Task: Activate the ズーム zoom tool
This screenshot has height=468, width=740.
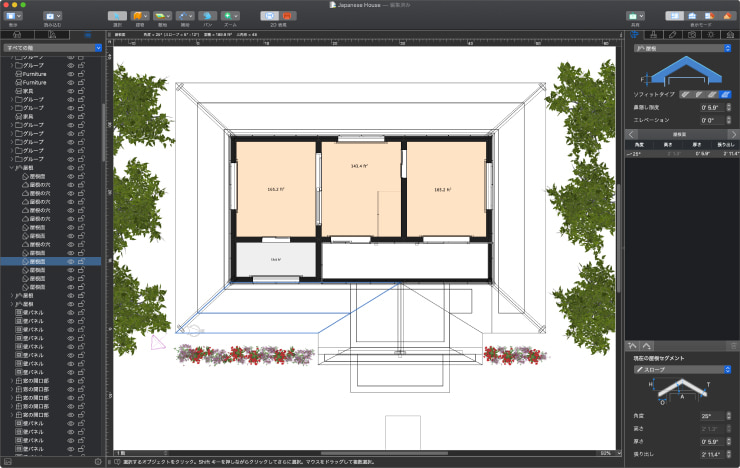Action: (x=230, y=16)
